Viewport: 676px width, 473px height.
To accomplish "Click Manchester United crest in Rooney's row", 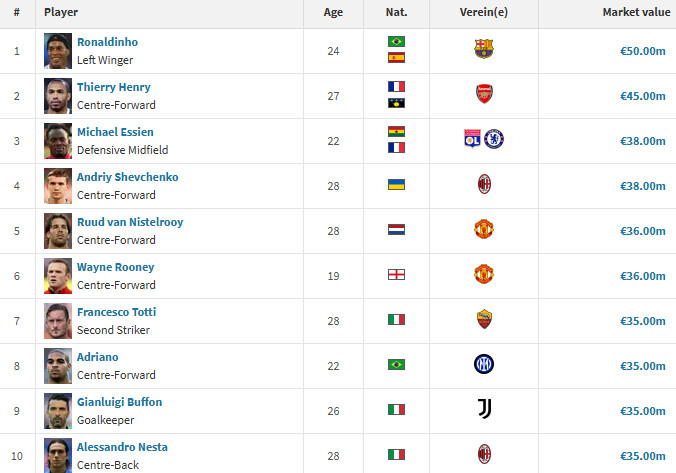I will click(x=484, y=274).
